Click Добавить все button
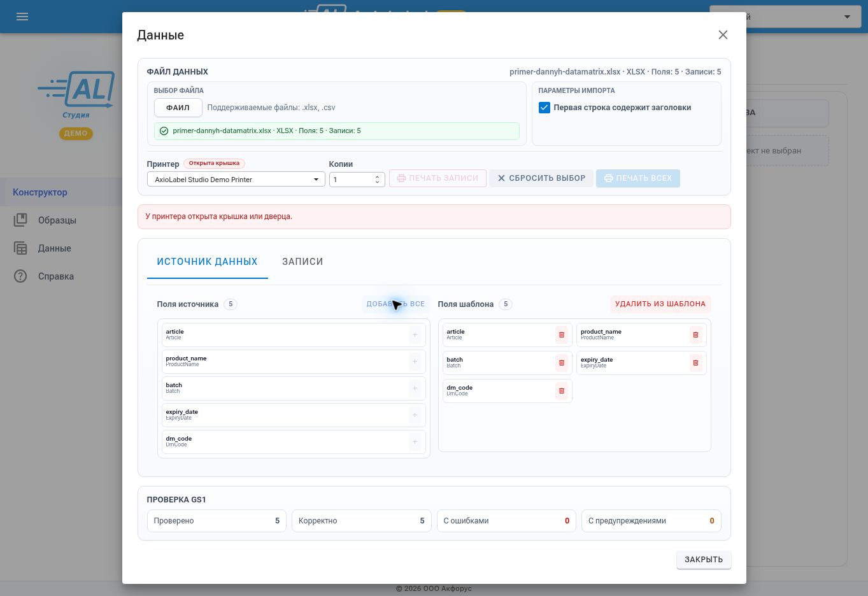 point(395,304)
